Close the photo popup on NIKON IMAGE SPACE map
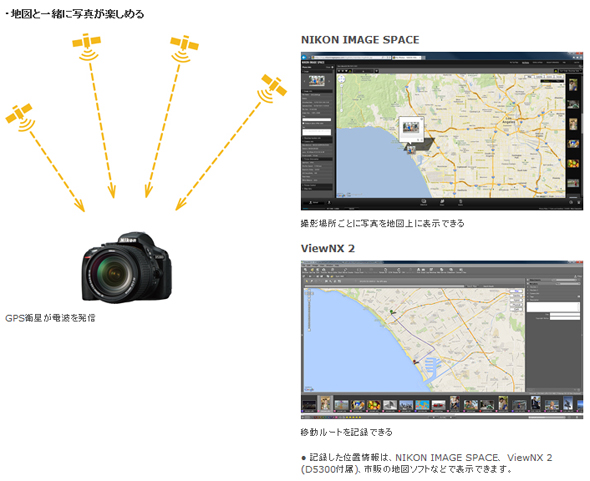 [x=421, y=119]
